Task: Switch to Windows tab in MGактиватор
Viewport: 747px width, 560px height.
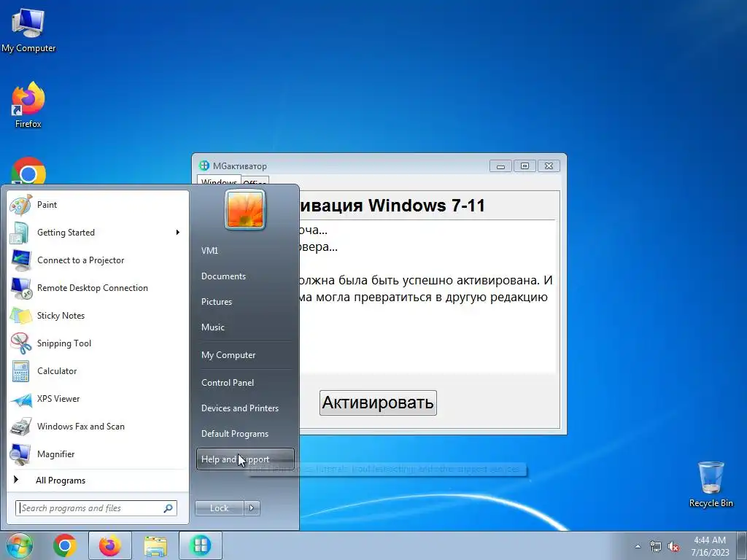Action: (x=219, y=182)
